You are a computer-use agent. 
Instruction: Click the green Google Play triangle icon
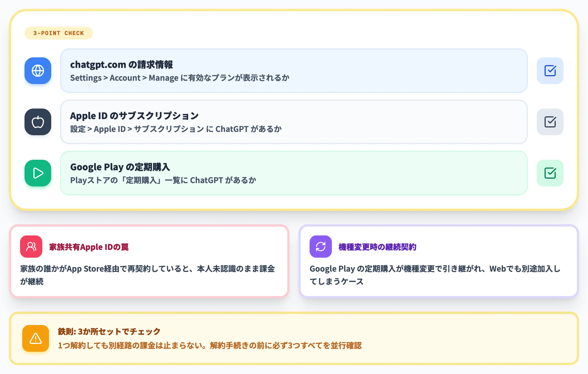[x=38, y=173]
